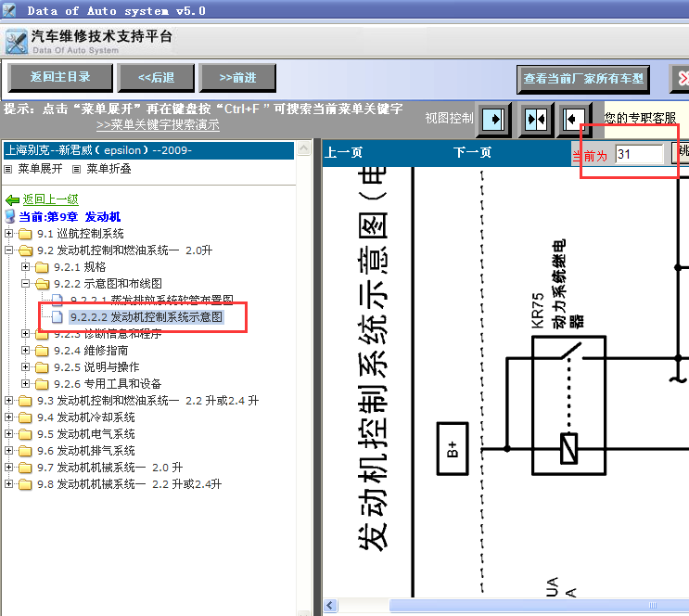Expand the 9.3 发动机控制和燃油系统 2.2升 node
The image size is (689, 616).
pyautogui.click(x=8, y=401)
